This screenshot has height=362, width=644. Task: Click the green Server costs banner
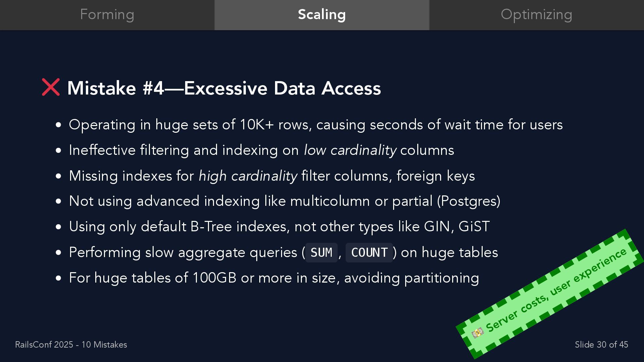point(550,294)
